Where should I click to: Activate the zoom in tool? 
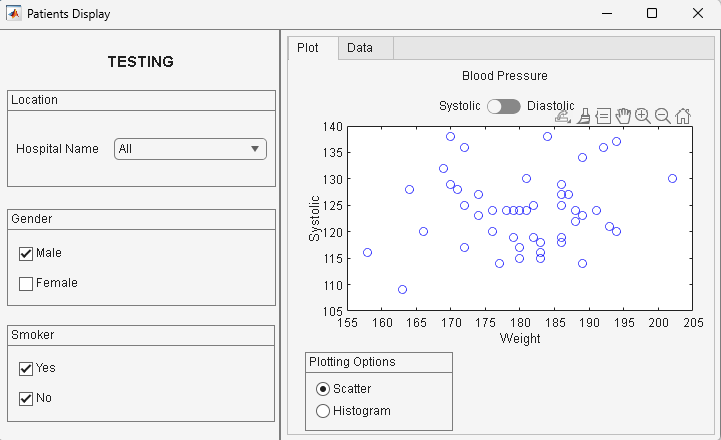pos(643,115)
